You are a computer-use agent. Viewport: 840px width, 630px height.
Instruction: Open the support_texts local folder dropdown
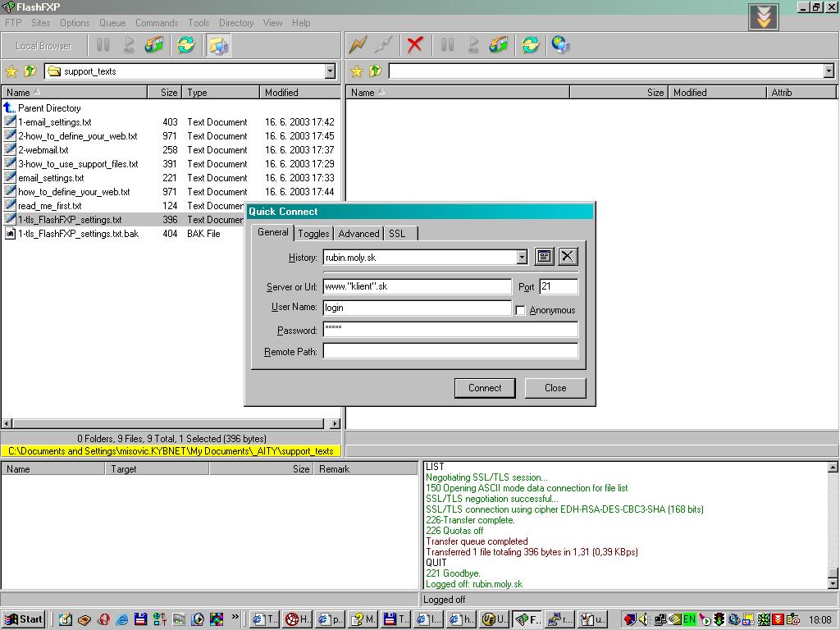(x=330, y=71)
